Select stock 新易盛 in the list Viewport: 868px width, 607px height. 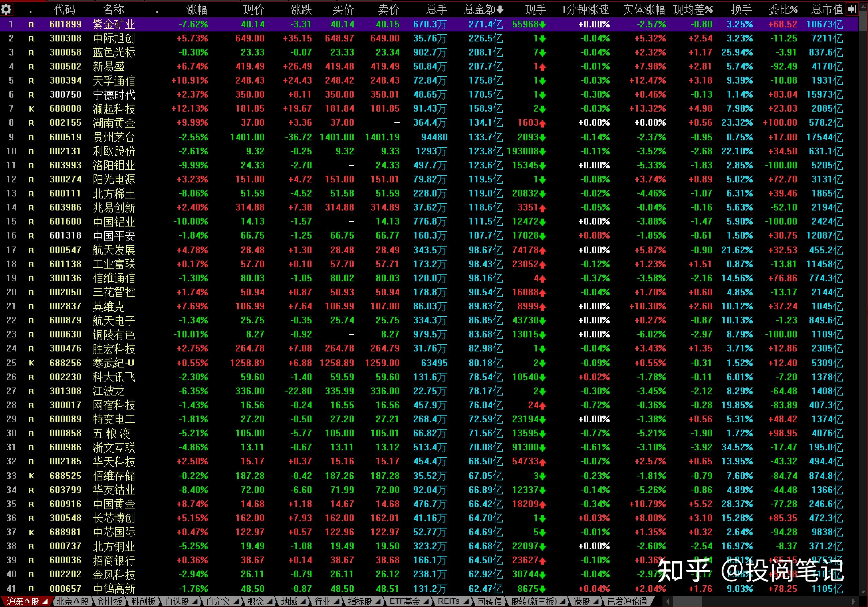click(109, 66)
